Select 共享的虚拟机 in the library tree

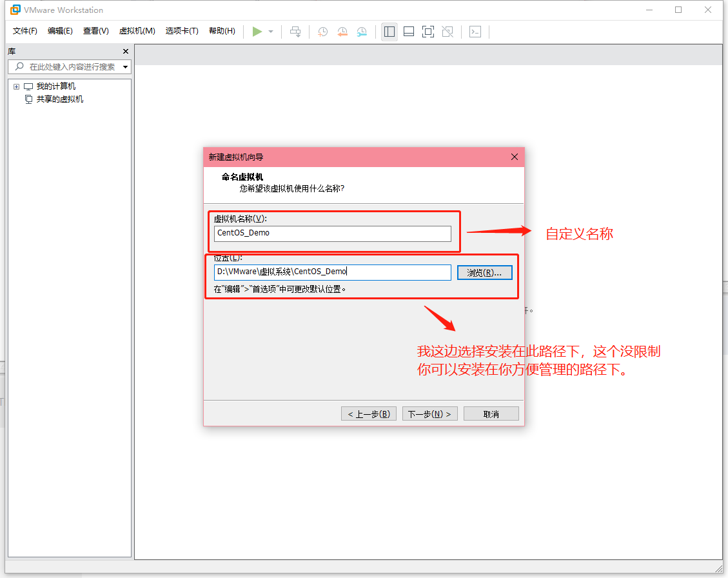(x=60, y=99)
